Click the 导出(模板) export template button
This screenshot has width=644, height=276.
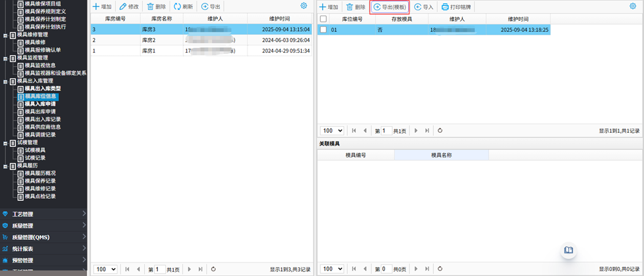click(389, 7)
